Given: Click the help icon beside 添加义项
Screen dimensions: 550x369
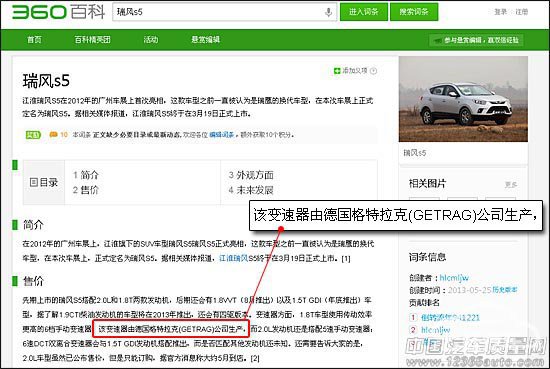Looking at the screenshot, I should coord(374,71).
